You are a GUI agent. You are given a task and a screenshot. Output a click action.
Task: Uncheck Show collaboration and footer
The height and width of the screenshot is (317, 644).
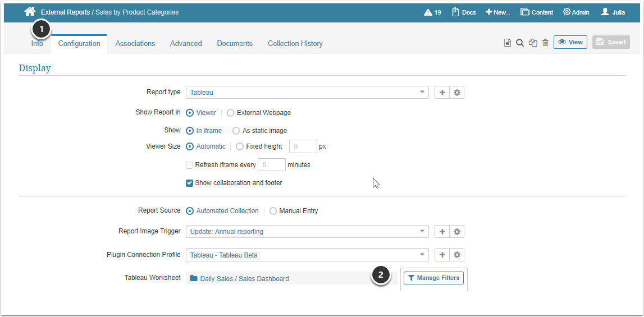click(x=190, y=183)
